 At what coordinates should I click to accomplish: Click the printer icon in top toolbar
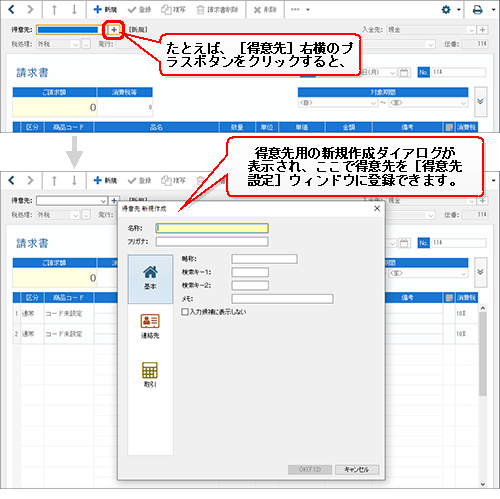pos(477,10)
